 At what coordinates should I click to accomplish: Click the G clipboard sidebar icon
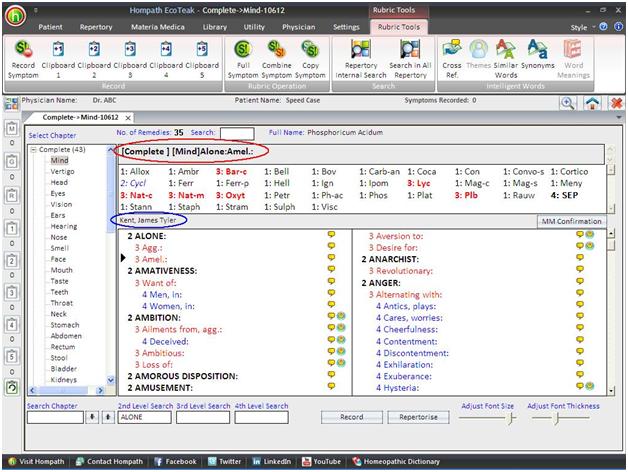pyautogui.click(x=12, y=162)
